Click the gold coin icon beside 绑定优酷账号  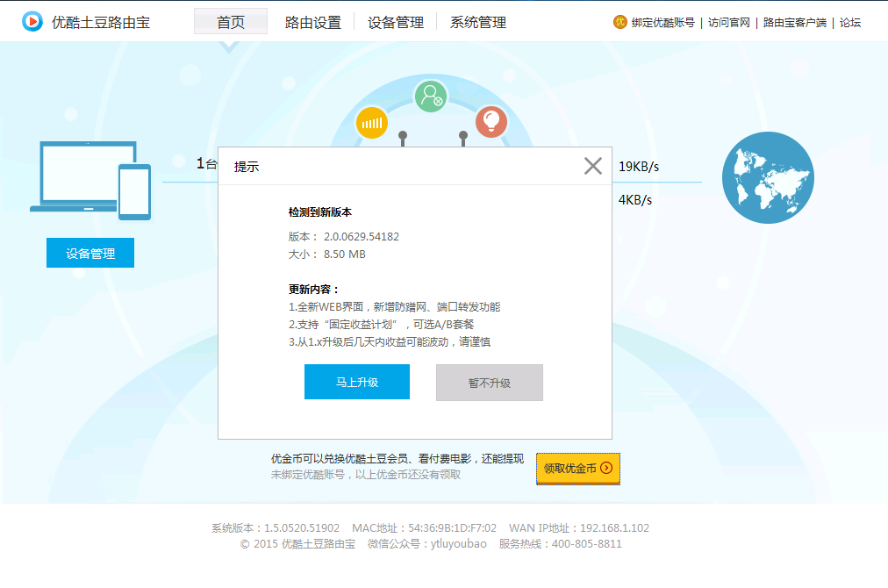(x=620, y=22)
